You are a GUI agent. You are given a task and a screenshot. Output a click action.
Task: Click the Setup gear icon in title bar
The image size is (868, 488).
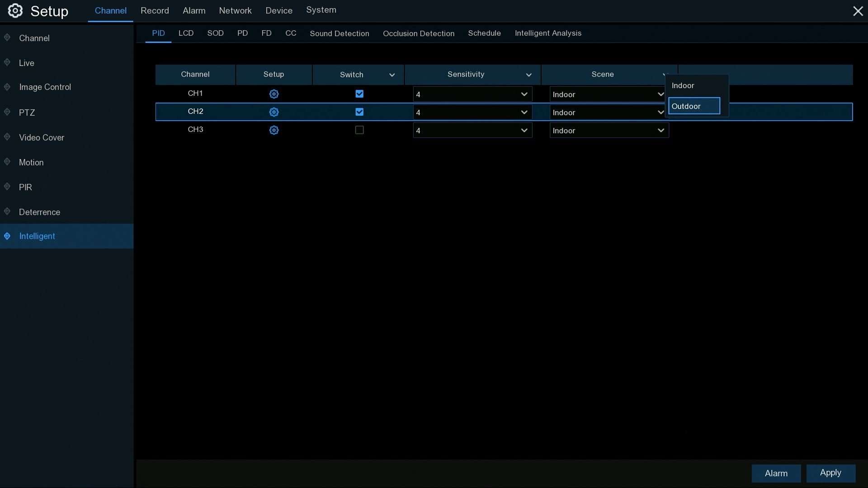tap(15, 11)
